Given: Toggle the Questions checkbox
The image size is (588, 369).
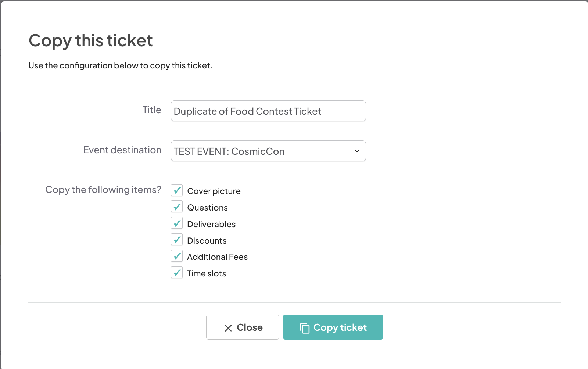Looking at the screenshot, I should pyautogui.click(x=177, y=207).
